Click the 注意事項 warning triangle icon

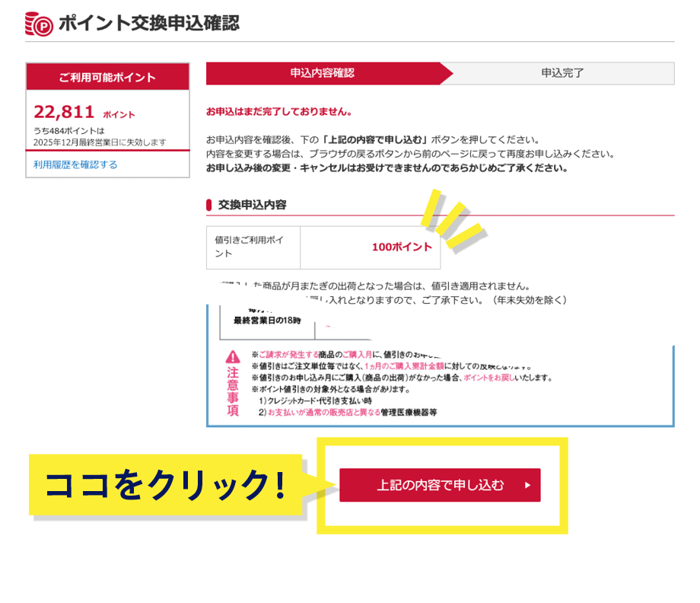(233, 357)
